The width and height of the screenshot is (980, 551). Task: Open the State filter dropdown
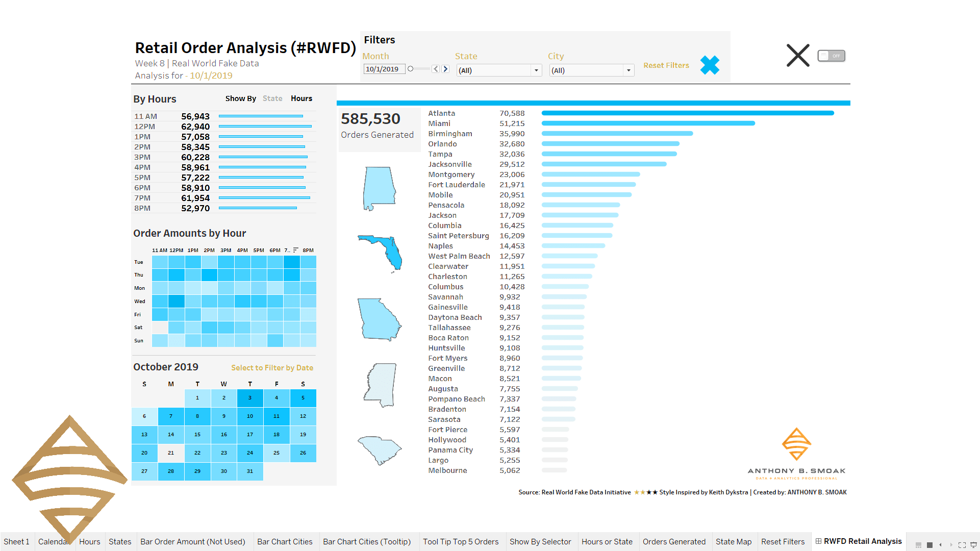tap(536, 70)
